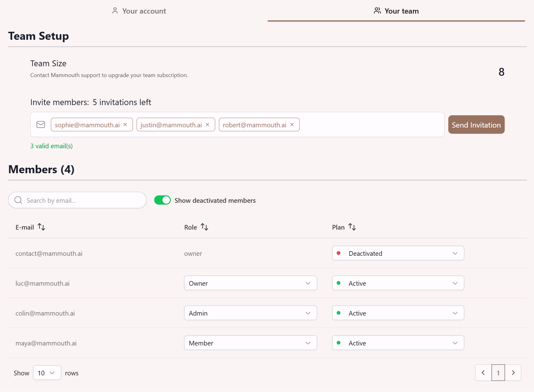Select page 1 in pagination
This screenshot has width=534, height=392.
498,373
